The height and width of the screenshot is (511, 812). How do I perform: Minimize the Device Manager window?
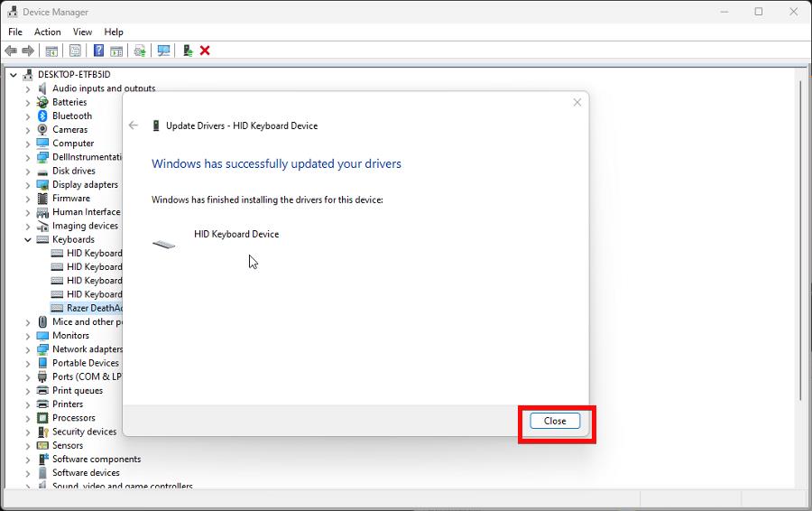[724, 12]
